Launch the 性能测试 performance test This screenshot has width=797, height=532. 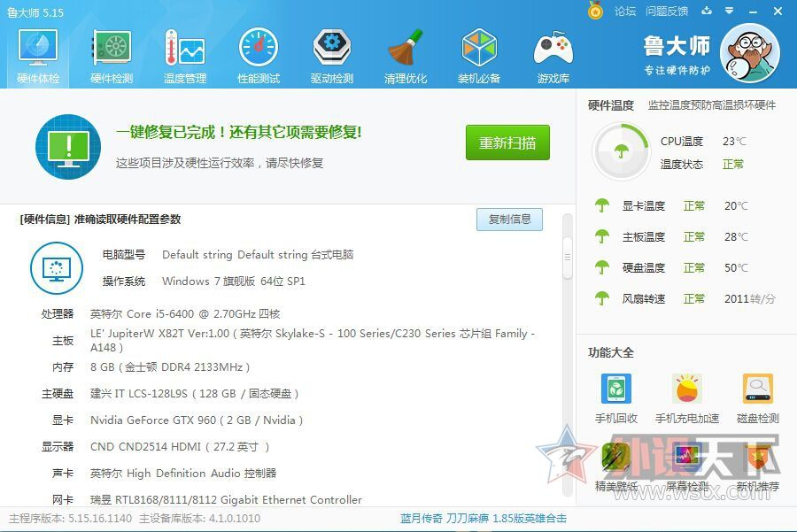(x=258, y=53)
